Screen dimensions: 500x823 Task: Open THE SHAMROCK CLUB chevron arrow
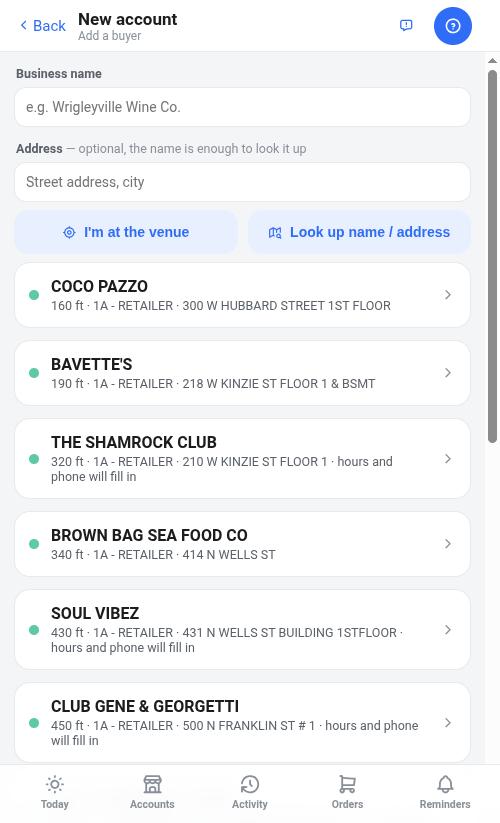(x=448, y=459)
